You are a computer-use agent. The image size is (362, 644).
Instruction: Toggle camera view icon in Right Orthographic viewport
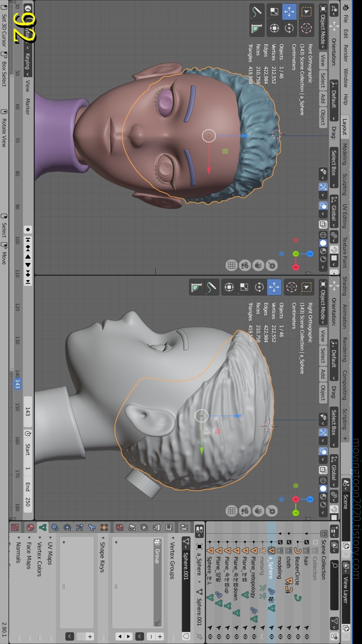(245, 511)
